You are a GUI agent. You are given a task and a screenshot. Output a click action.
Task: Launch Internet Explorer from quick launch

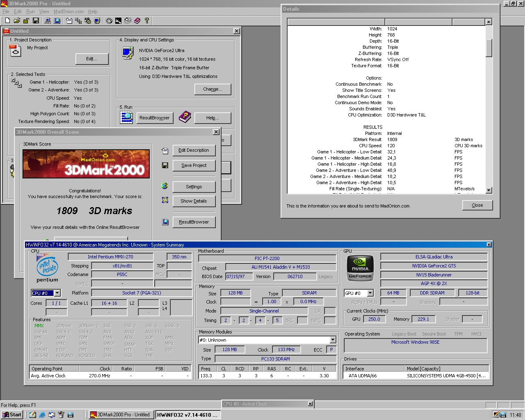pos(42,415)
